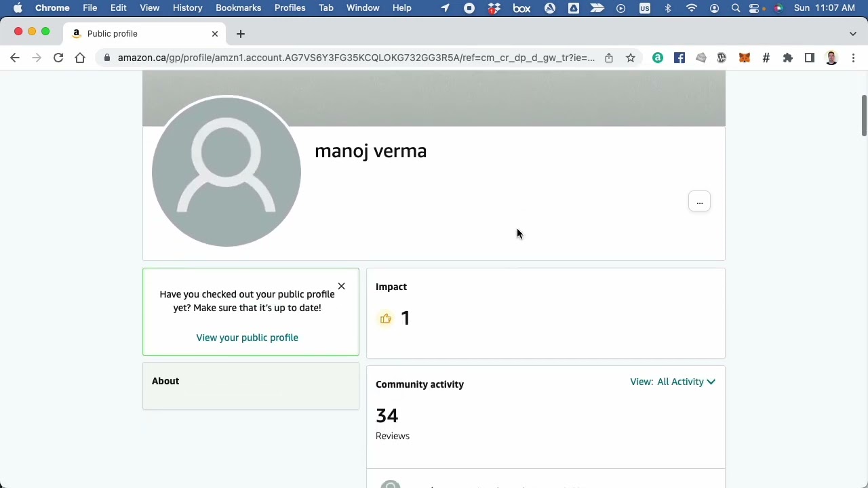Click the site lock security icon
This screenshot has height=488, width=868.
[x=106, y=58]
